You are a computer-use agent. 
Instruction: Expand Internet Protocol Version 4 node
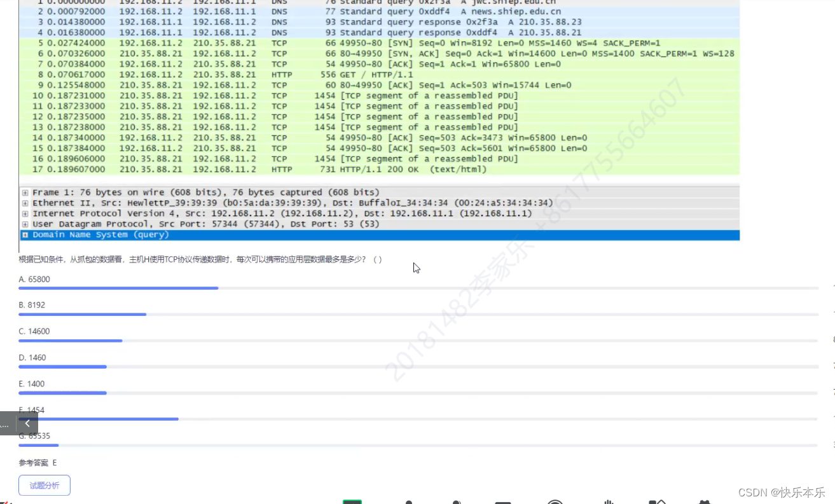tap(25, 214)
